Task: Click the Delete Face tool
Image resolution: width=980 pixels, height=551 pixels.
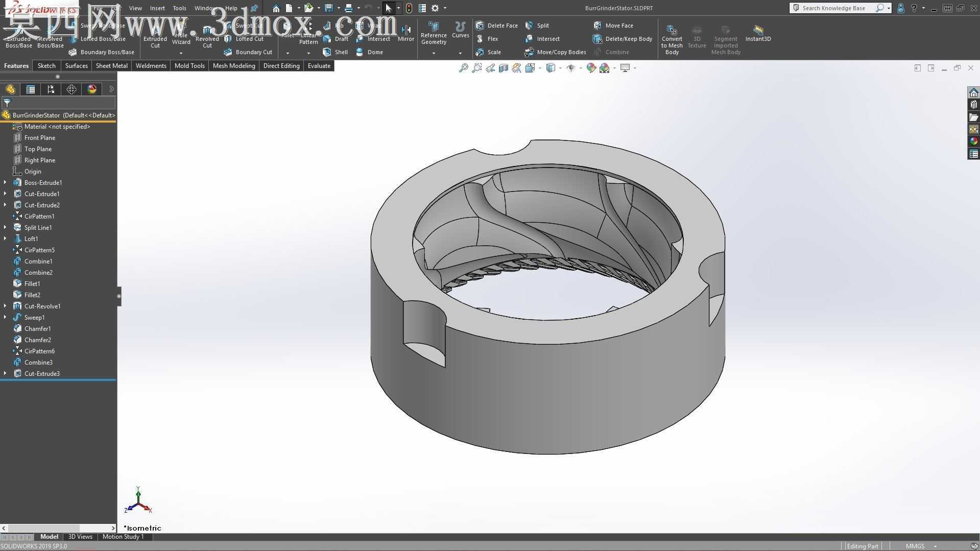Action: tap(496, 26)
